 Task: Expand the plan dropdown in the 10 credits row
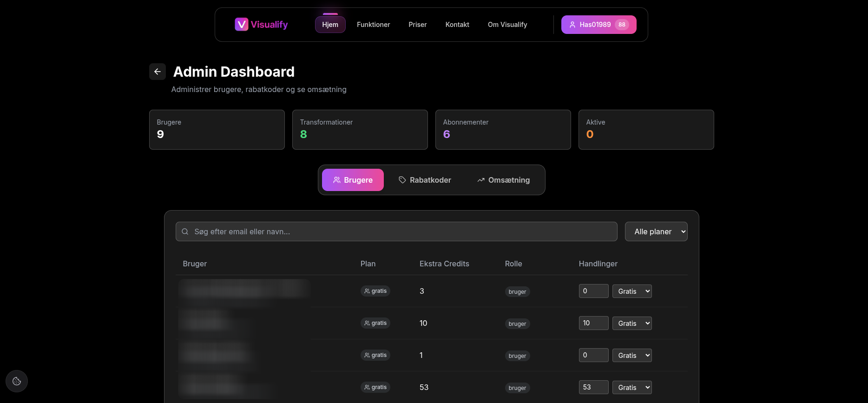click(631, 324)
